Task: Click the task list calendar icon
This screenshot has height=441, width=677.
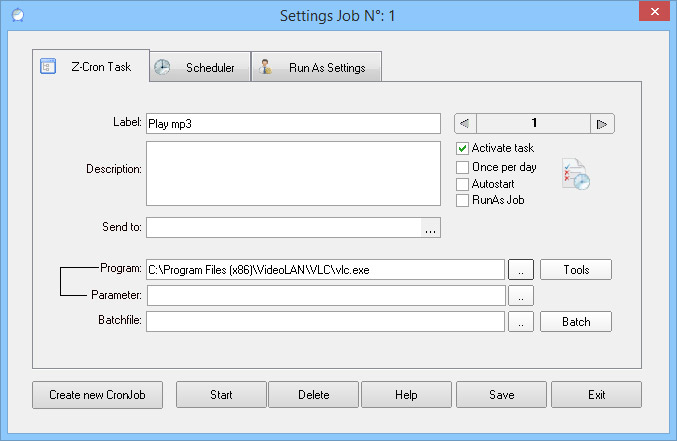Action: (x=575, y=174)
